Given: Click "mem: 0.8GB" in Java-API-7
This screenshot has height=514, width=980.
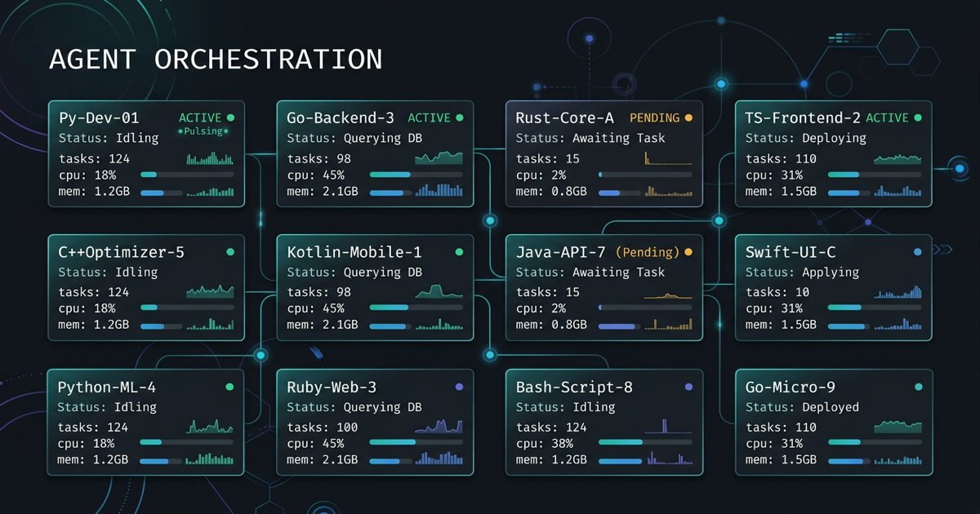Looking at the screenshot, I should pos(551,325).
